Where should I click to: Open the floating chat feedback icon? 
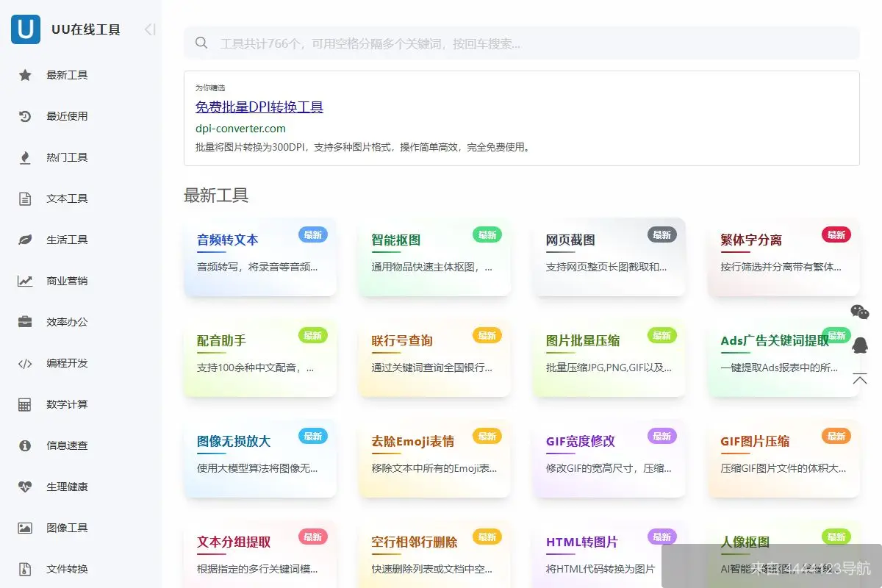click(860, 312)
